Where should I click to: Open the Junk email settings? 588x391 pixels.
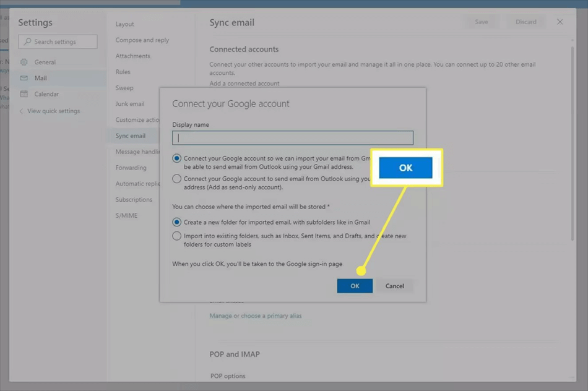pos(130,104)
